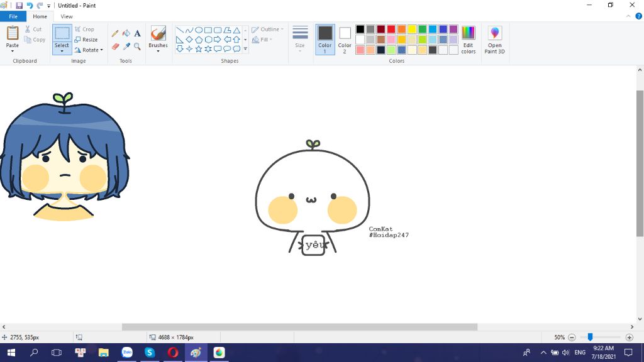The width and height of the screenshot is (644, 362).
Task: Select the Text tool
Action: tap(137, 34)
